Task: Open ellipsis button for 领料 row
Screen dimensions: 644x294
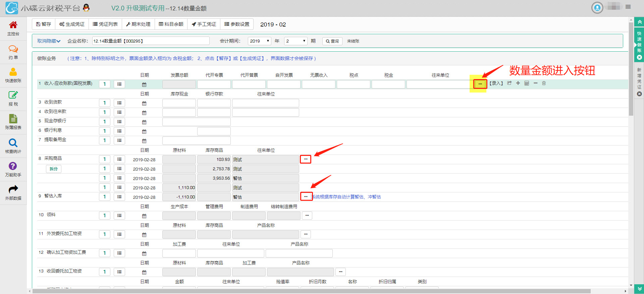Action: click(x=307, y=216)
